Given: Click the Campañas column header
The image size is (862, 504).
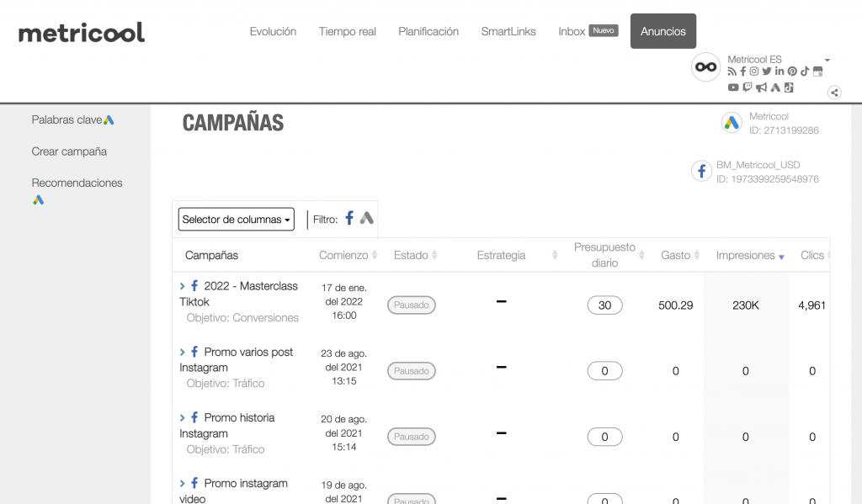Looking at the screenshot, I should pos(211,255).
